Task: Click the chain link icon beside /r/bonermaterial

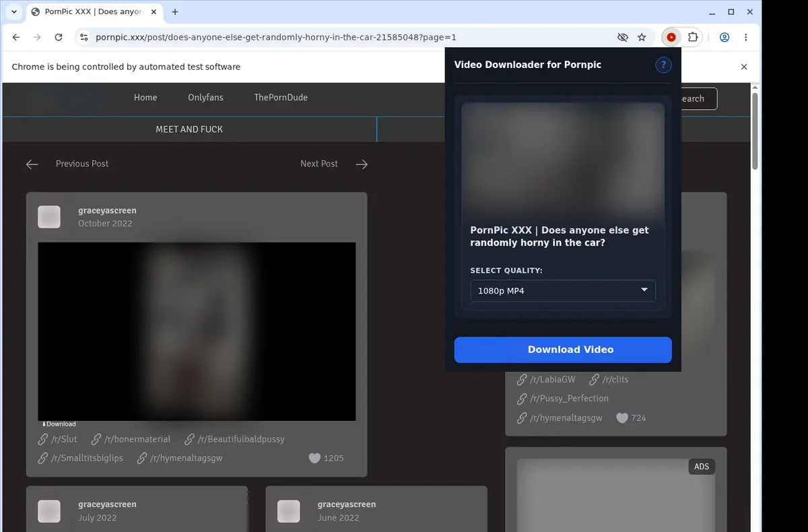Action: pos(96,439)
